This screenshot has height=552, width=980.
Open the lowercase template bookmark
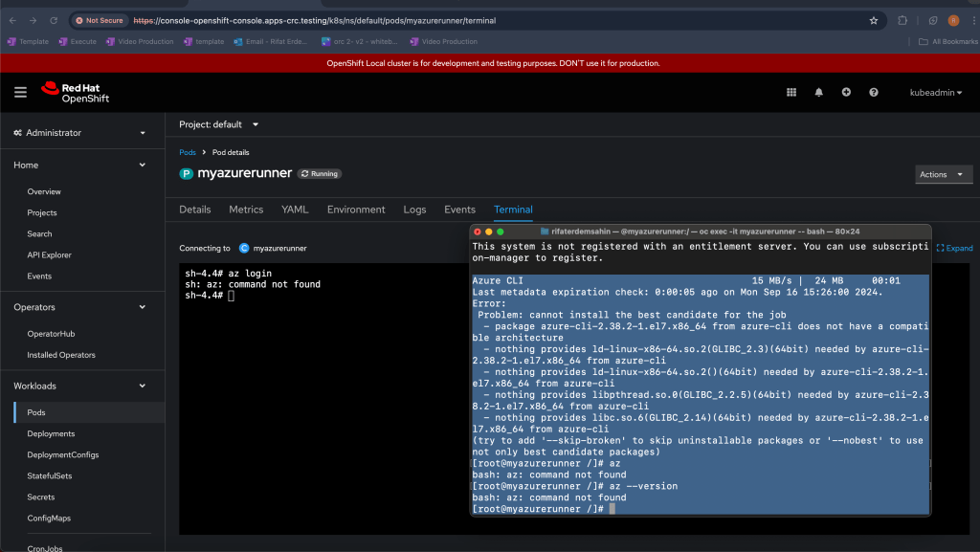pos(204,42)
